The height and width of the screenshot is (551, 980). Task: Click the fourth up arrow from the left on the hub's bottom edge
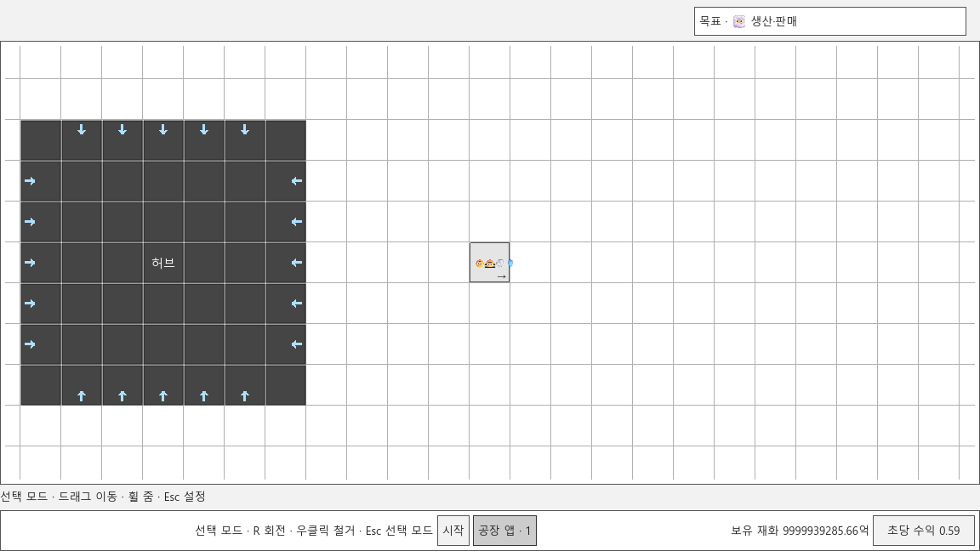tap(204, 396)
